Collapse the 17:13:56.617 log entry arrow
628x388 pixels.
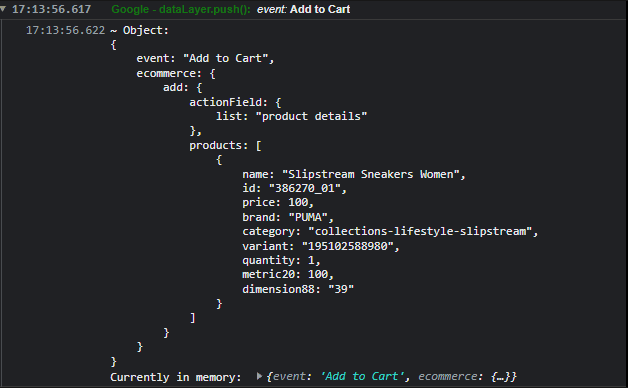tap(3, 9)
